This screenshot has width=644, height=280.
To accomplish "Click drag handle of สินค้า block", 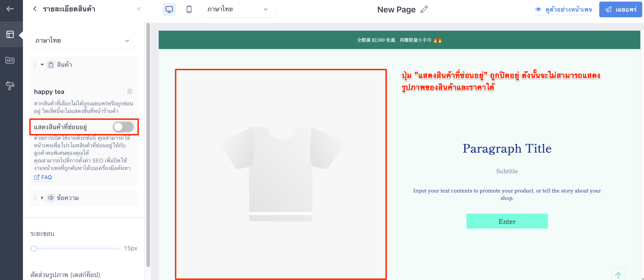I will pos(35,65).
